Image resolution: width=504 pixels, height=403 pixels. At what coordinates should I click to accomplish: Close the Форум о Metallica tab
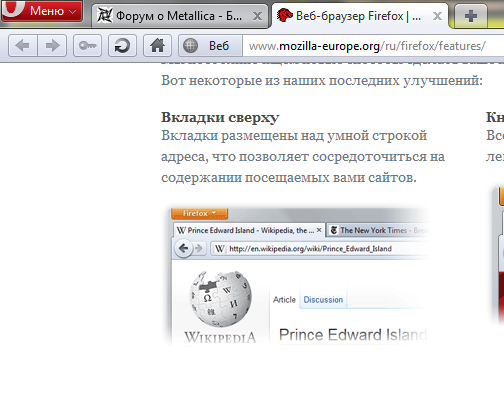[257, 16]
